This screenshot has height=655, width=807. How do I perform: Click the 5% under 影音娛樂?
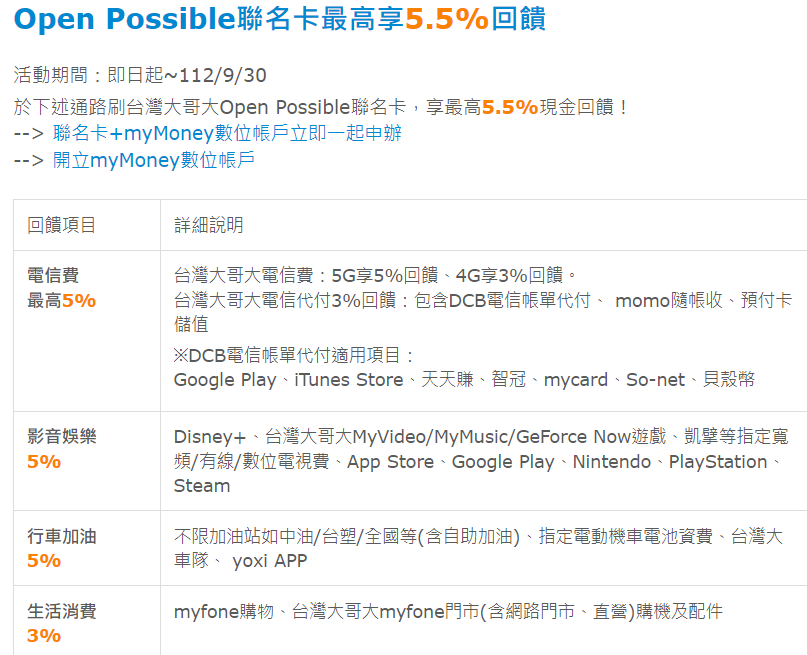(x=44, y=462)
